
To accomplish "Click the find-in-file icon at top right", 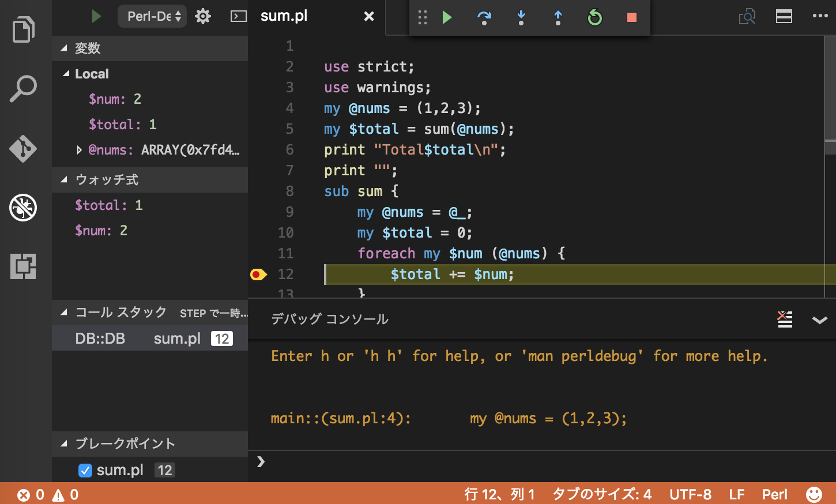I will point(747,16).
